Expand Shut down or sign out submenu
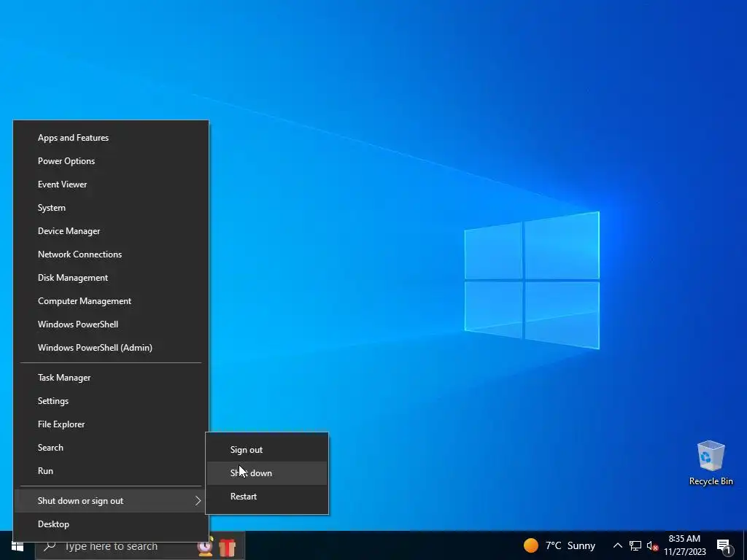The height and width of the screenshot is (560, 747). 111,501
